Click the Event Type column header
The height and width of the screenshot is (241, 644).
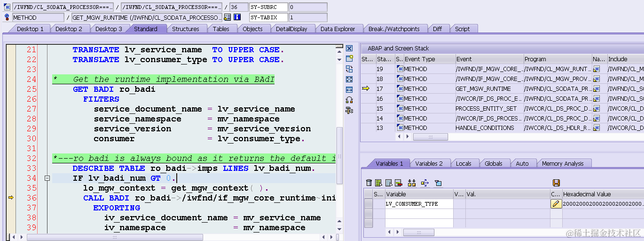[x=429, y=59]
